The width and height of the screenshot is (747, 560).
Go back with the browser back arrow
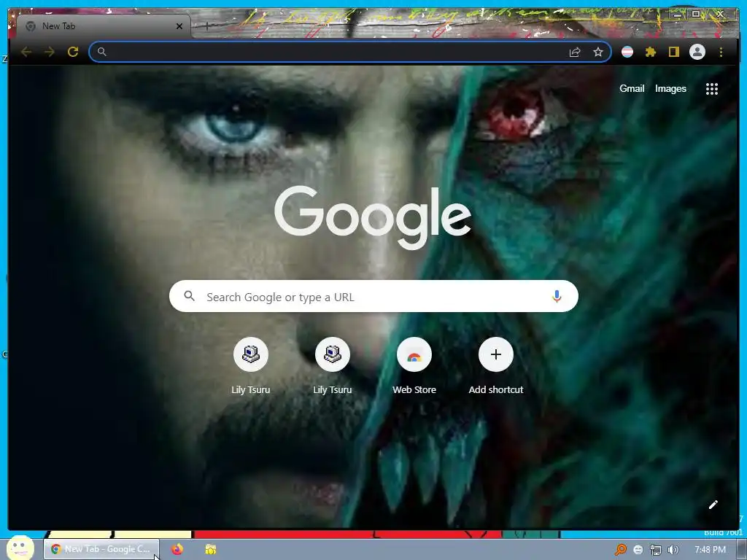pyautogui.click(x=26, y=52)
